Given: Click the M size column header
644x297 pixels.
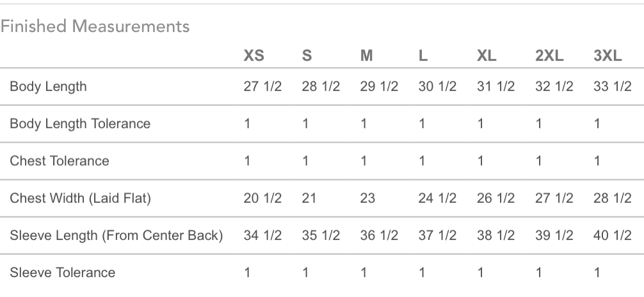Looking at the screenshot, I should [x=366, y=56].
